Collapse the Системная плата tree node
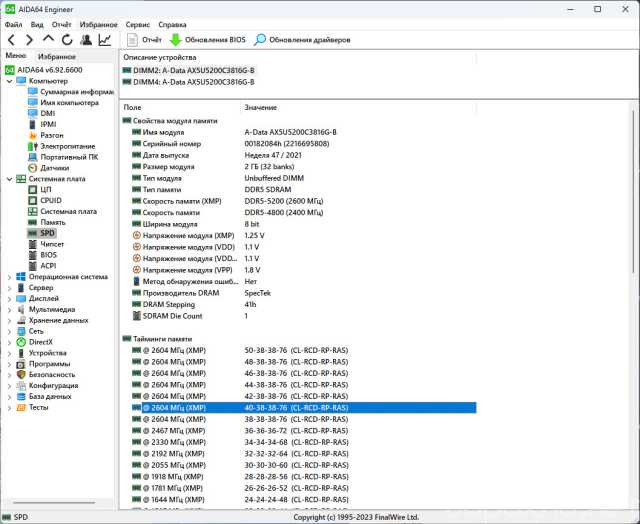The height and width of the screenshot is (524, 640). point(9,179)
